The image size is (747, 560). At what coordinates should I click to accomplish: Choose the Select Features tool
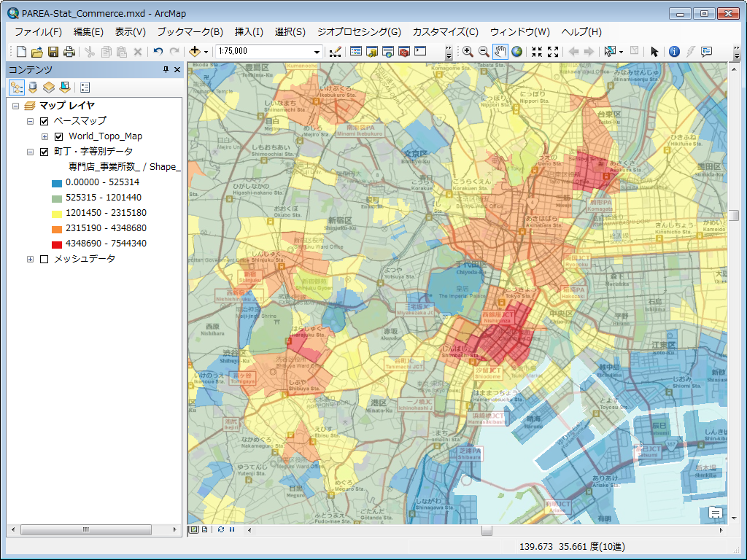pyautogui.click(x=610, y=52)
